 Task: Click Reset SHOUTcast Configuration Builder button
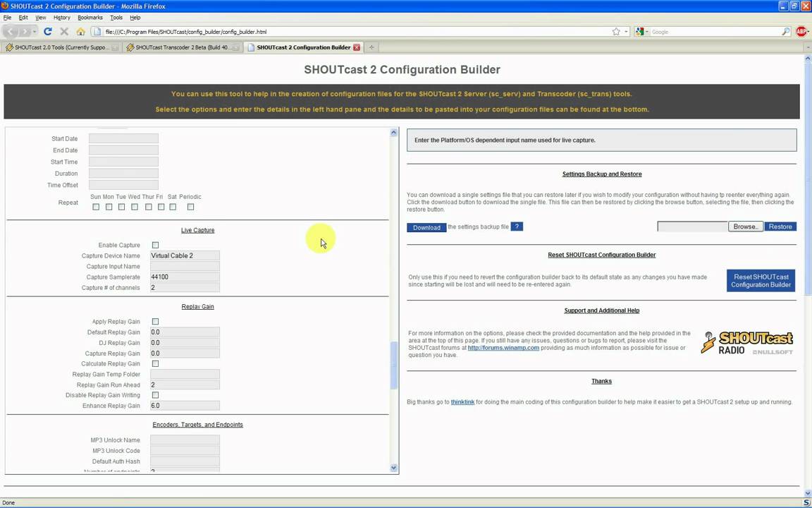click(x=761, y=280)
